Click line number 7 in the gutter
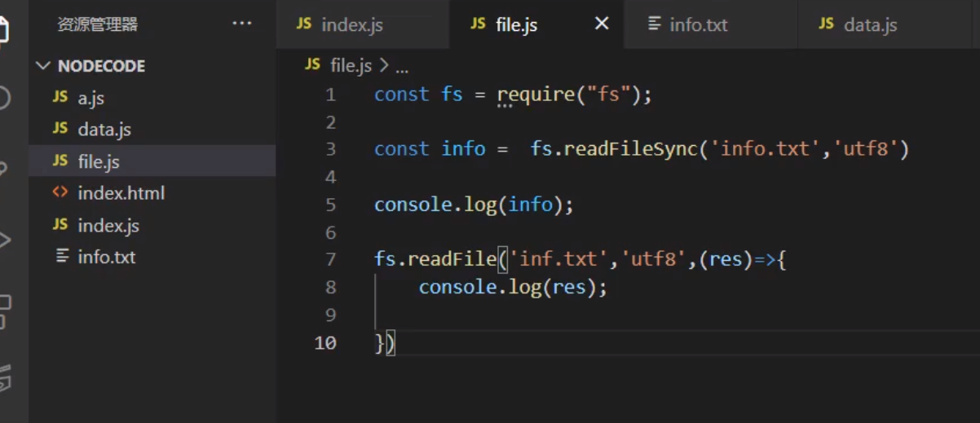 330,260
